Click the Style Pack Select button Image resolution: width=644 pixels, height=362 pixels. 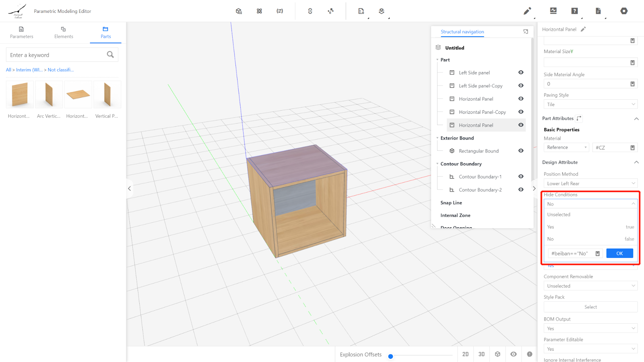point(590,307)
